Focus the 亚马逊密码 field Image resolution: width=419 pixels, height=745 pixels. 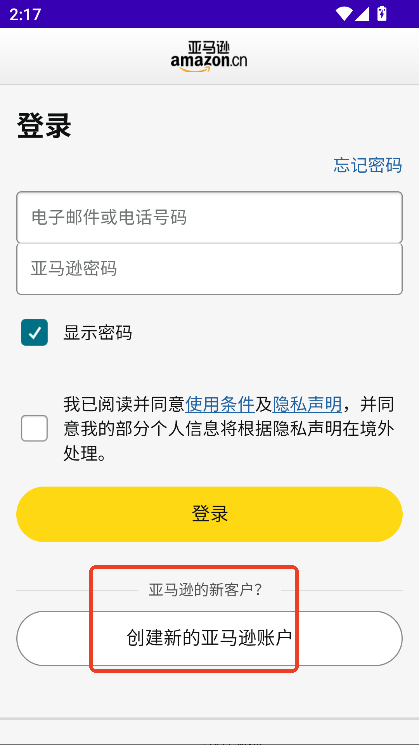[x=210, y=269]
